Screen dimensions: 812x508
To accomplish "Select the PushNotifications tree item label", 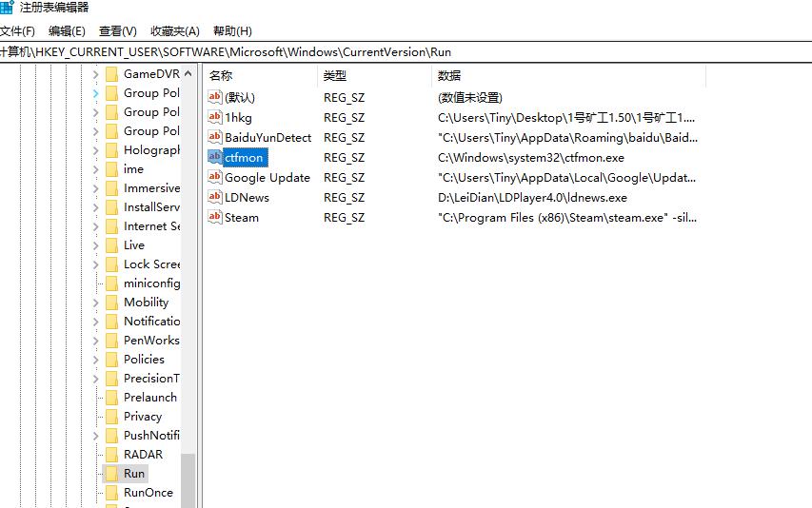I will [151, 436].
